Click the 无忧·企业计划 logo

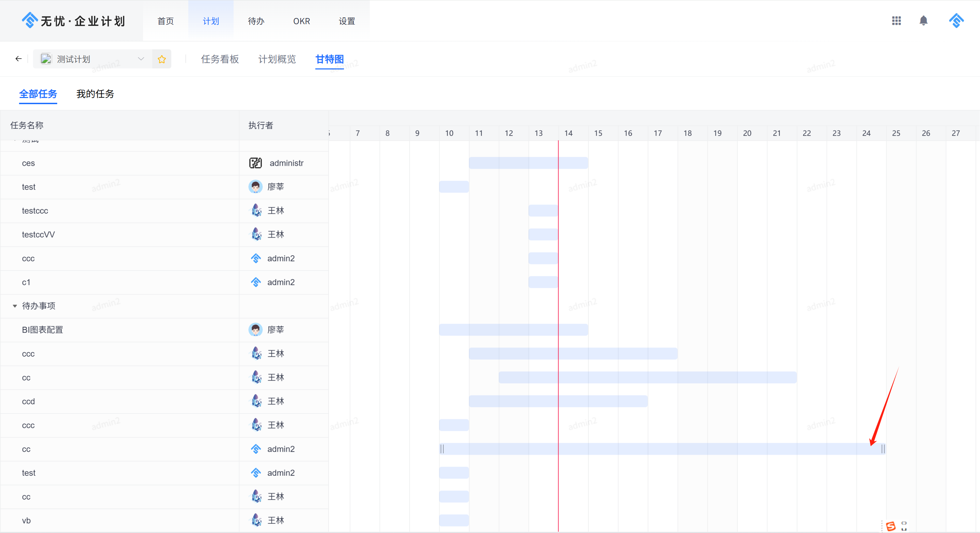click(74, 21)
